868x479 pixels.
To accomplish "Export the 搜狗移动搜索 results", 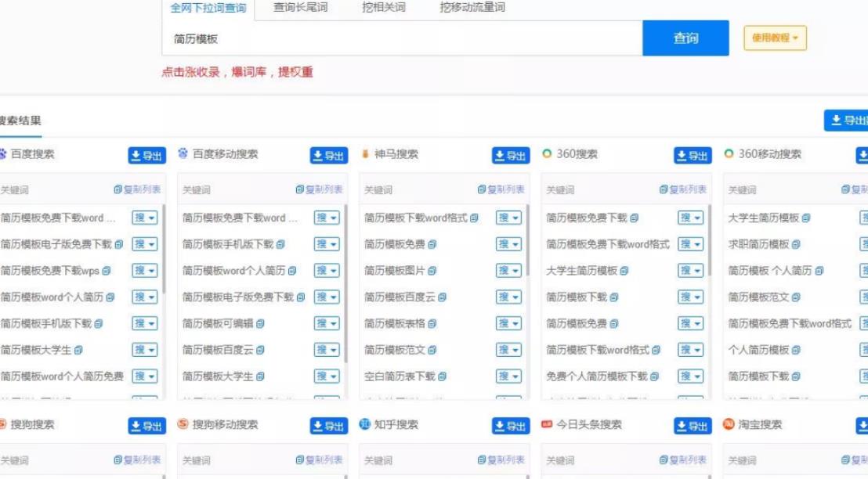I will (329, 426).
